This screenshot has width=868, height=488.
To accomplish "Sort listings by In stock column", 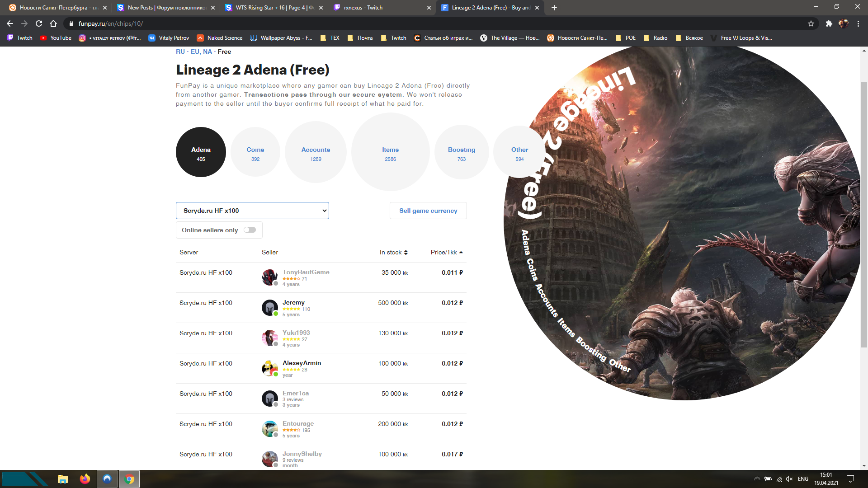I will tap(393, 252).
